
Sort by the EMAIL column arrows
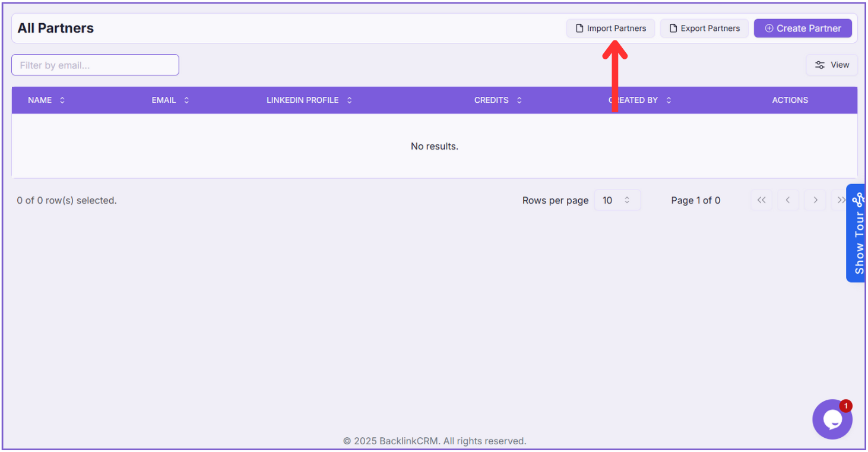click(186, 100)
